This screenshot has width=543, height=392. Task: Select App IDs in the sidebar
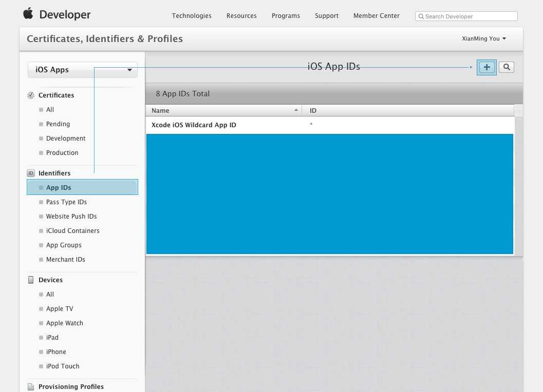click(82, 187)
